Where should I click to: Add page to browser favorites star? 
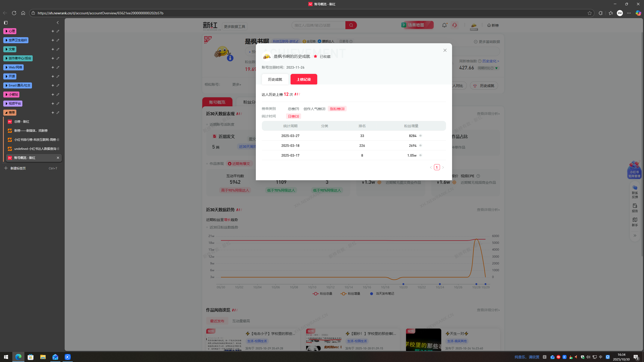pyautogui.click(x=589, y=13)
